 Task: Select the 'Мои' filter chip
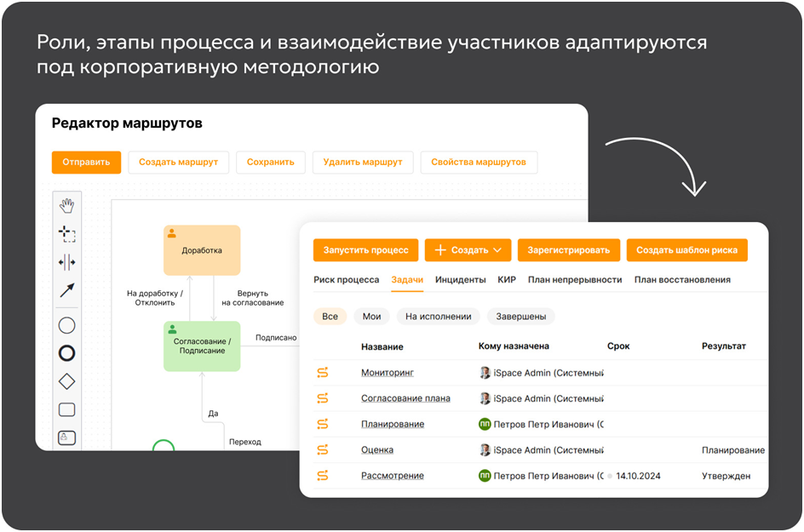point(371,317)
